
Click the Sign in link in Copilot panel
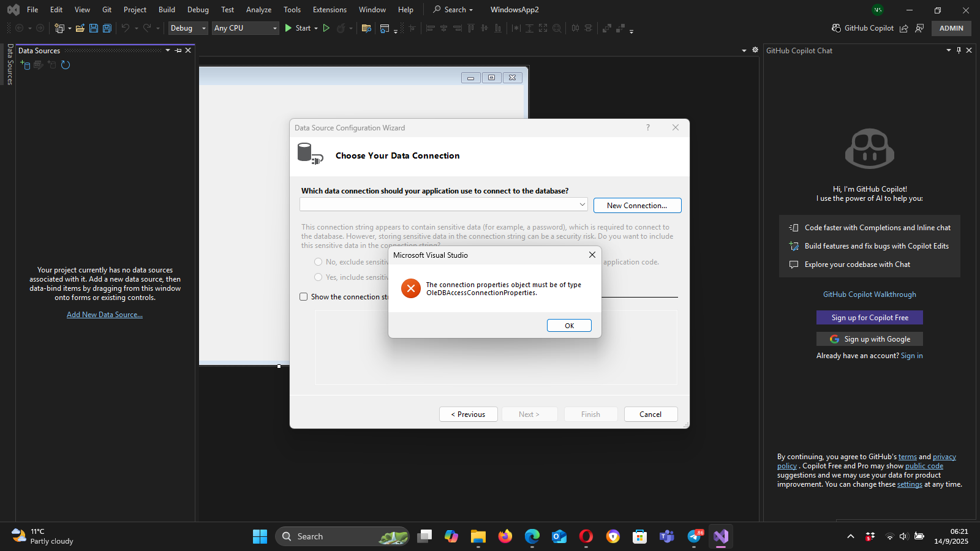[912, 356]
